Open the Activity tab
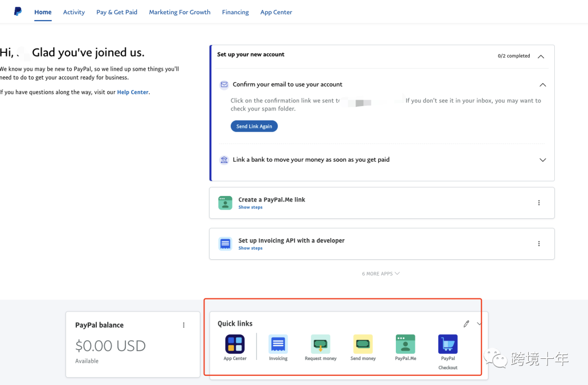The image size is (588, 385). pyautogui.click(x=74, y=12)
